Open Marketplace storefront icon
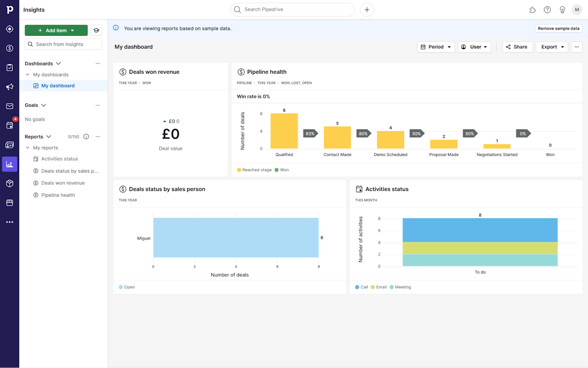This screenshot has height=368, width=588. pyautogui.click(x=10, y=203)
